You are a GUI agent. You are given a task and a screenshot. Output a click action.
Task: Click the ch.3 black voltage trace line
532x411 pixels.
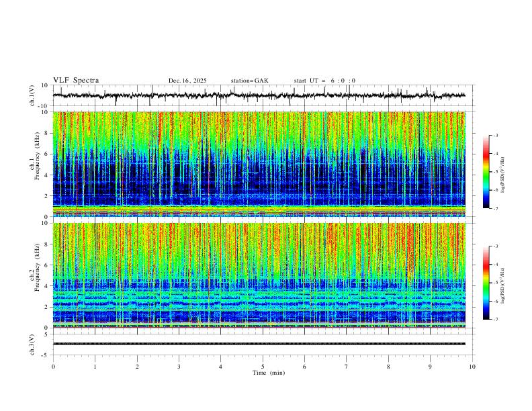tap(259, 344)
